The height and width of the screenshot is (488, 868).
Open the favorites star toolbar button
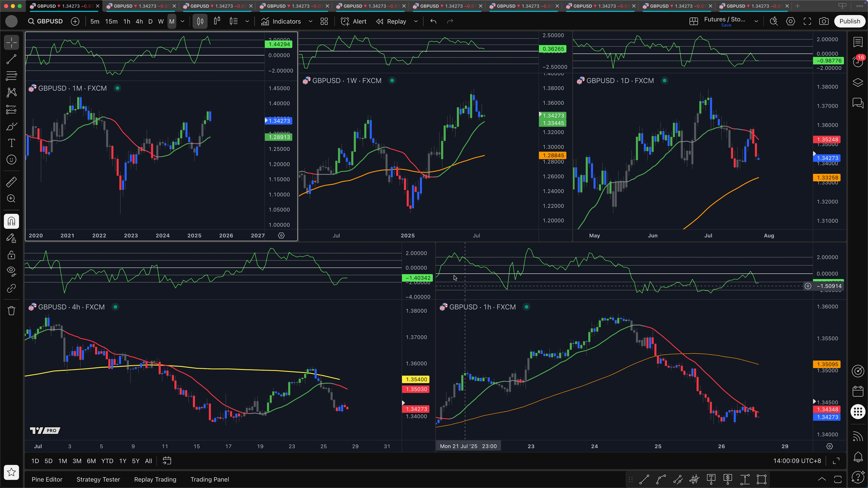(x=12, y=472)
